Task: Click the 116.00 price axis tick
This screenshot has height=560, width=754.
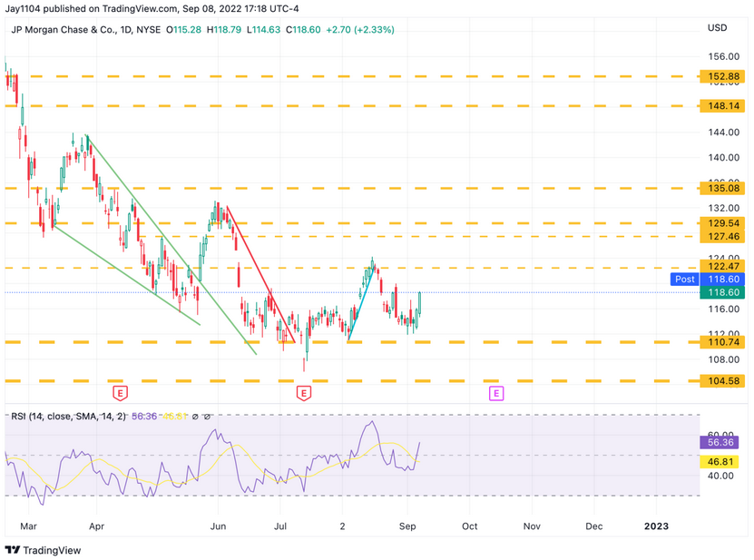Action: 724,309
